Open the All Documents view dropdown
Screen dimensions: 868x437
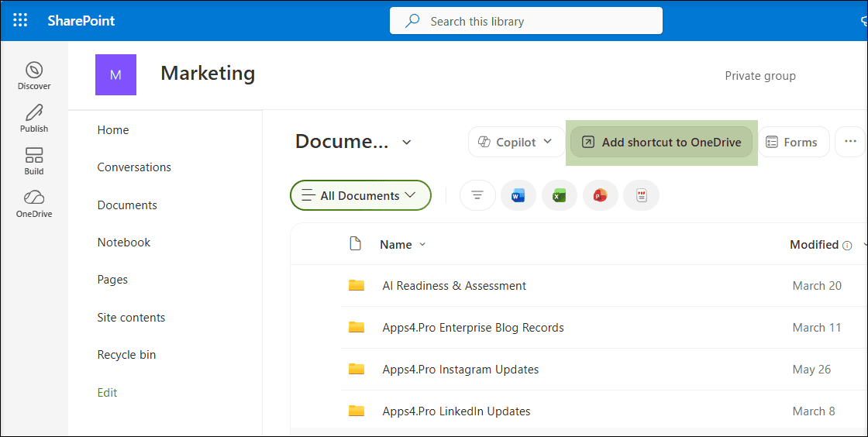[360, 195]
